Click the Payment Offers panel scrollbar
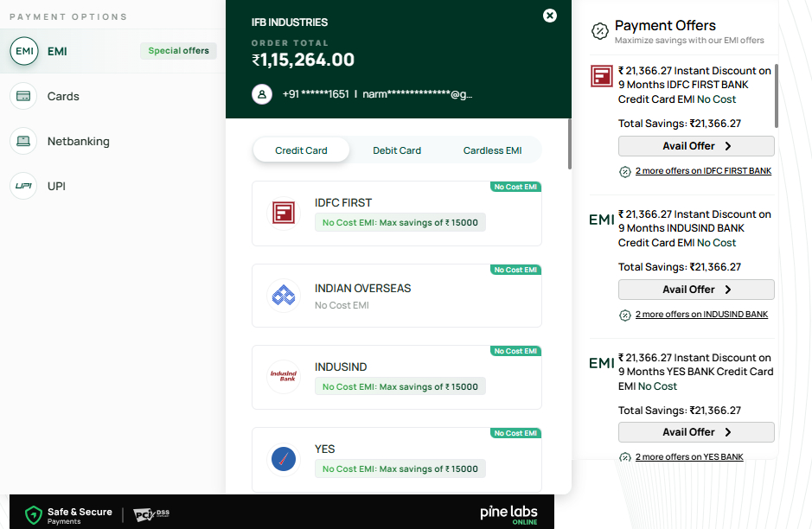Viewport: 812px width, 529px height. point(776,95)
